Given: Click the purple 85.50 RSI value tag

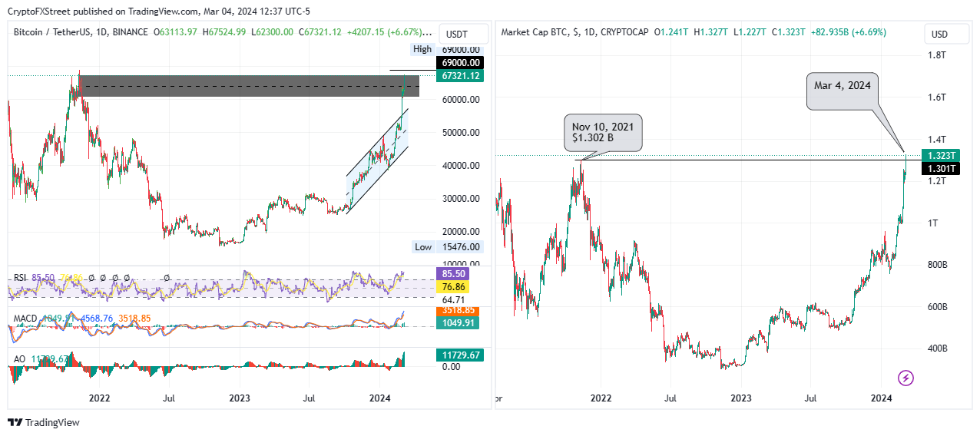Looking at the screenshot, I should click(459, 273).
